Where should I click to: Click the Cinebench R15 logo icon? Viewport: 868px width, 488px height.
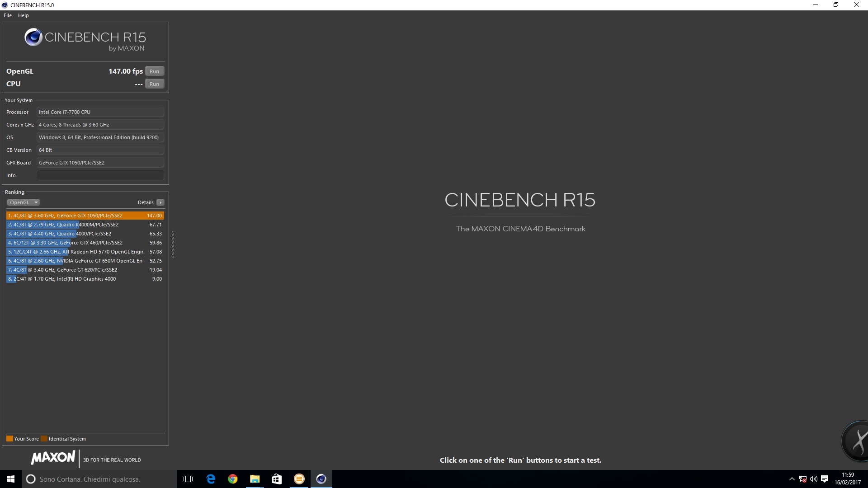(33, 38)
